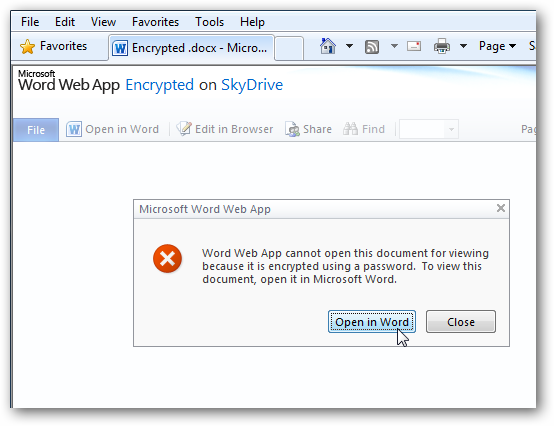Click the Read Mail envelope icon
The width and height of the screenshot is (554, 426).
point(414,46)
